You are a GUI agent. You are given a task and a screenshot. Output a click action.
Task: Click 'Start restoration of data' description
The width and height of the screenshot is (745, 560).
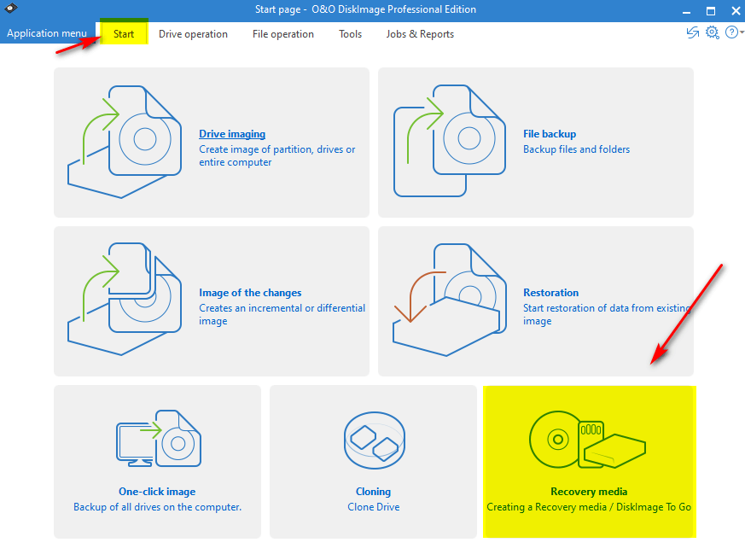[607, 315]
